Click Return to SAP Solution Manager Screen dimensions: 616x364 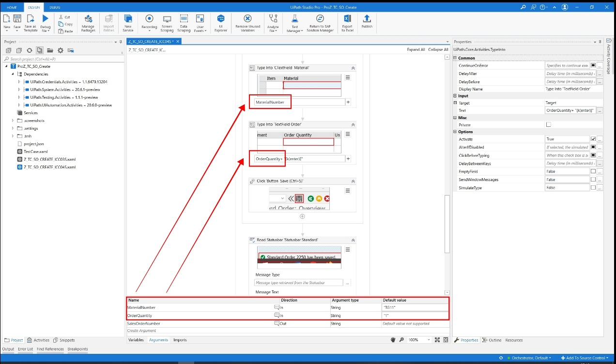(319, 23)
